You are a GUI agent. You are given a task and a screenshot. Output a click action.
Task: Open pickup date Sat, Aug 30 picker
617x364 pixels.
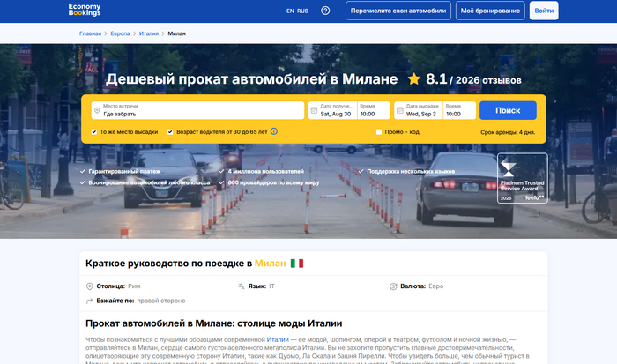(333, 110)
